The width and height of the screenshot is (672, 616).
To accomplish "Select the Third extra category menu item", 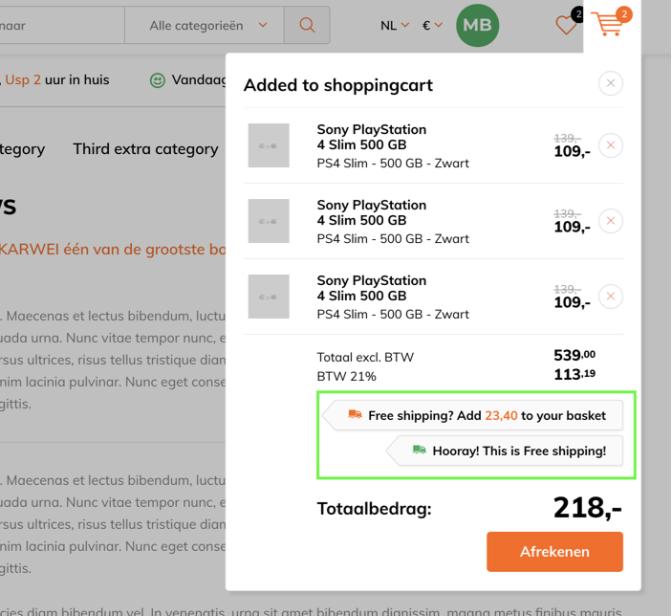I will click(x=145, y=149).
